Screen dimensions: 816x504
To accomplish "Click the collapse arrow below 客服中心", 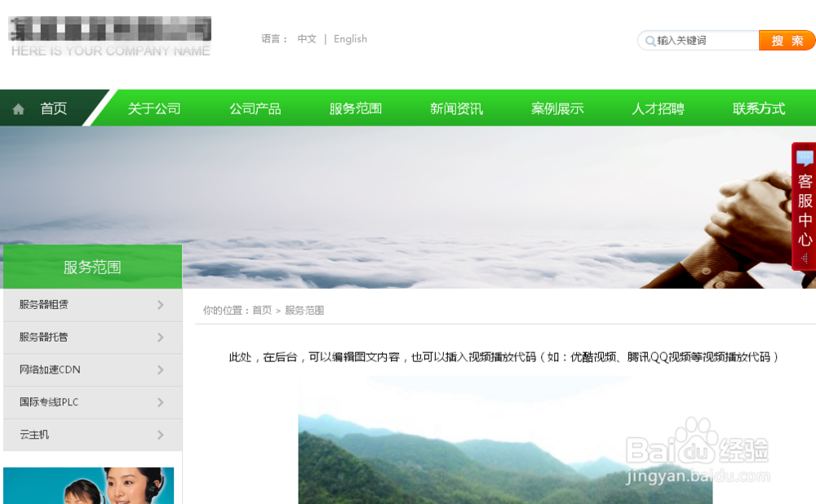I will 805,259.
